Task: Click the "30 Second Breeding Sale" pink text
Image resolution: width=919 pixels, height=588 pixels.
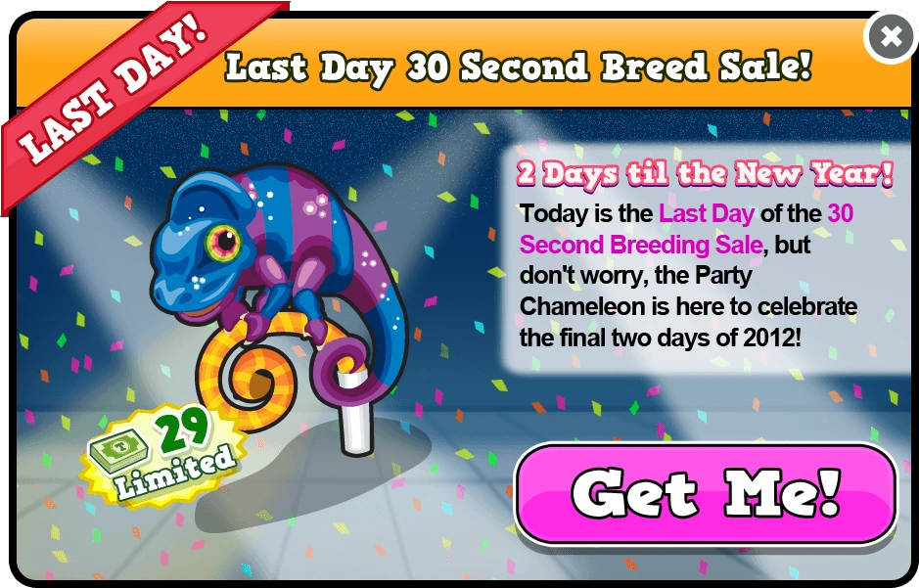Action: point(686,229)
